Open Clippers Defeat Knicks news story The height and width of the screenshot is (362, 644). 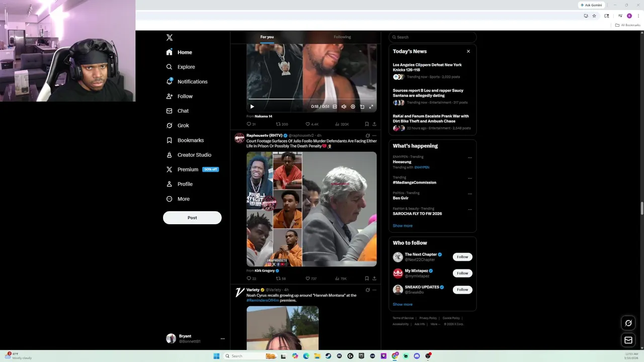click(x=432, y=71)
